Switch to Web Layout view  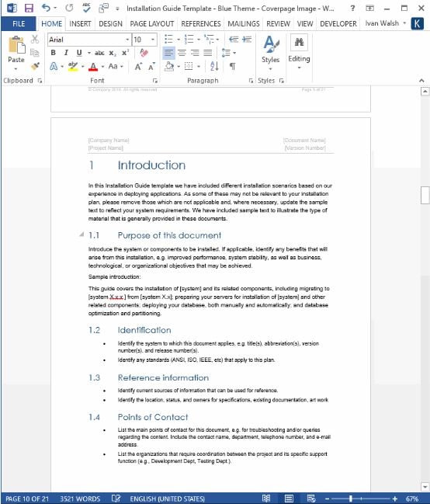(310, 499)
